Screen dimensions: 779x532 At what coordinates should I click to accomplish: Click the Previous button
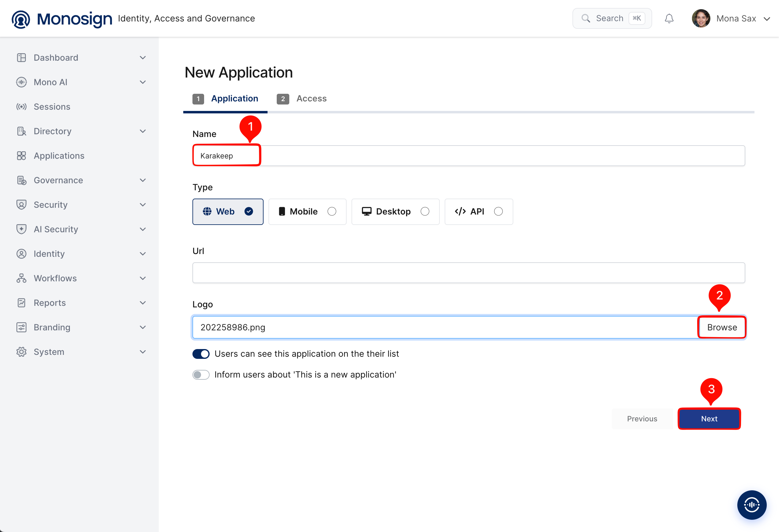coord(642,419)
